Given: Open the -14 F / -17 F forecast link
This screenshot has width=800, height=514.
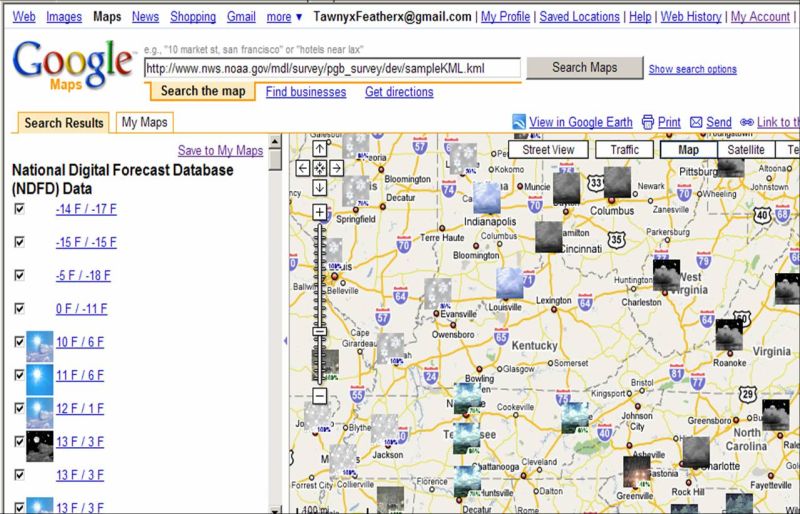Looking at the screenshot, I should coord(86,209).
